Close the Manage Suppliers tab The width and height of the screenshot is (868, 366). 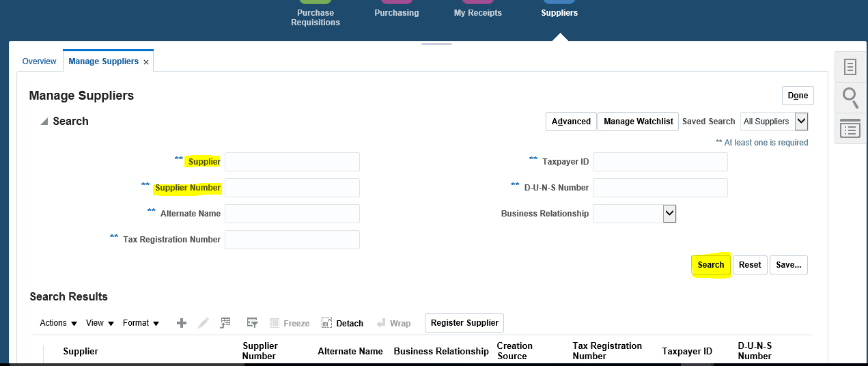[146, 62]
